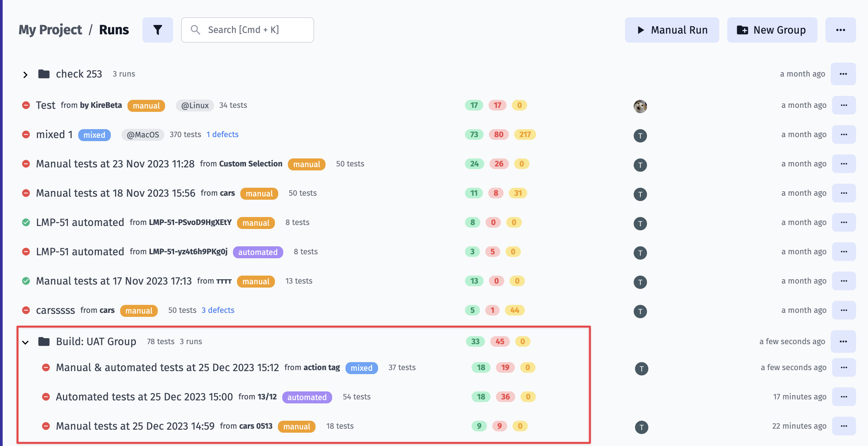Screen dimensions: 868x446
Task: Click the manual badge on Test run
Action: 146,106
